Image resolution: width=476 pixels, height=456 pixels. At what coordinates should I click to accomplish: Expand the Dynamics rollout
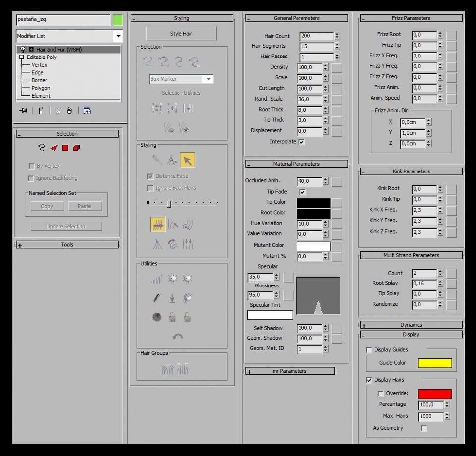pos(412,325)
